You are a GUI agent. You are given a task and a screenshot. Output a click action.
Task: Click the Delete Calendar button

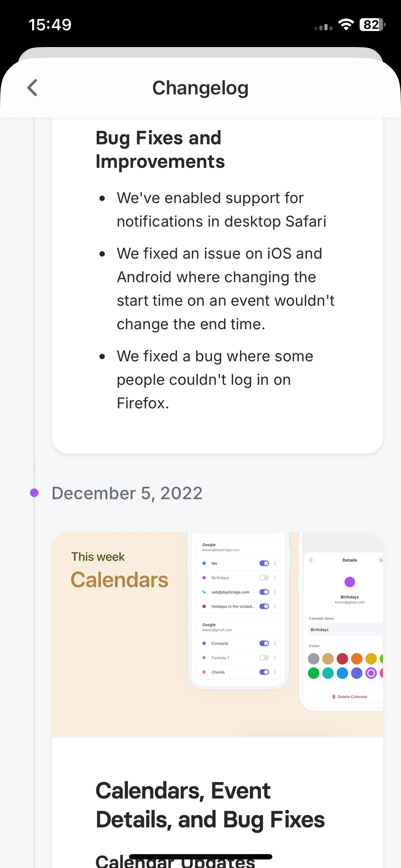(x=350, y=697)
